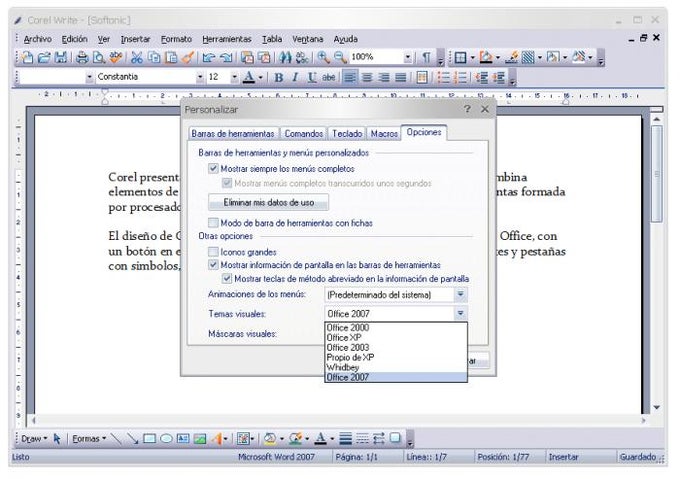The width and height of the screenshot is (680, 479).
Task: Open the style dropdown left of Constantia
Action: point(89,77)
